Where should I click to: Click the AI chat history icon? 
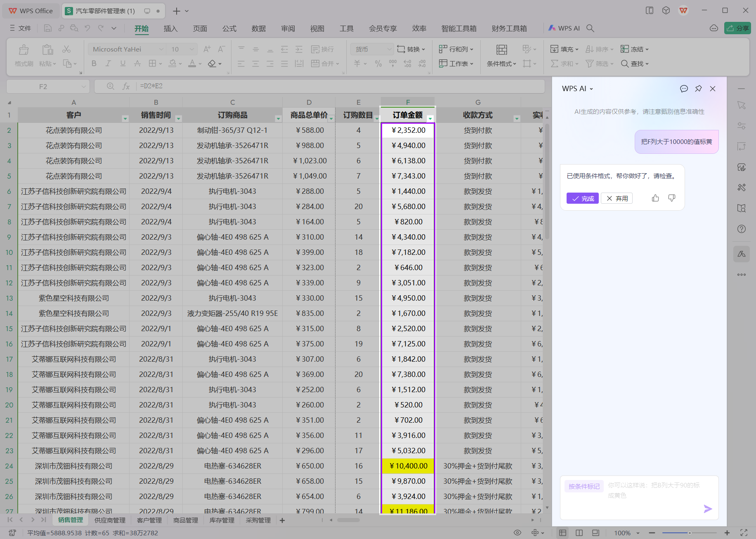tap(684, 89)
